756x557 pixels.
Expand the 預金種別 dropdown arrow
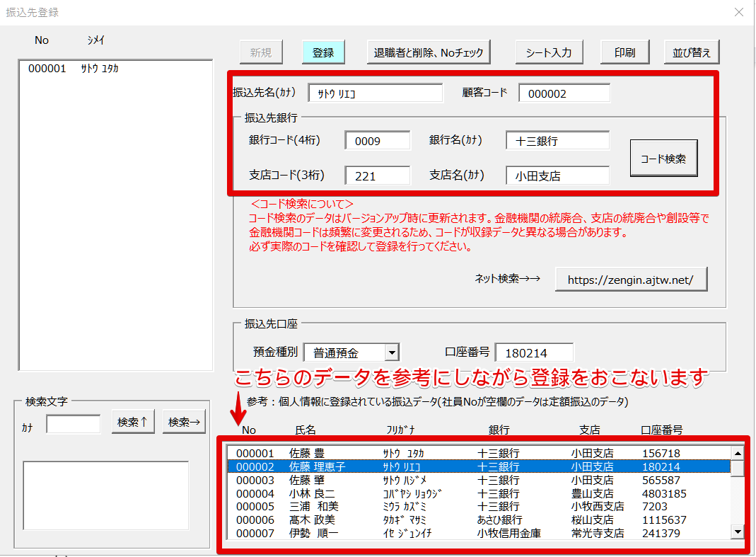pos(392,352)
